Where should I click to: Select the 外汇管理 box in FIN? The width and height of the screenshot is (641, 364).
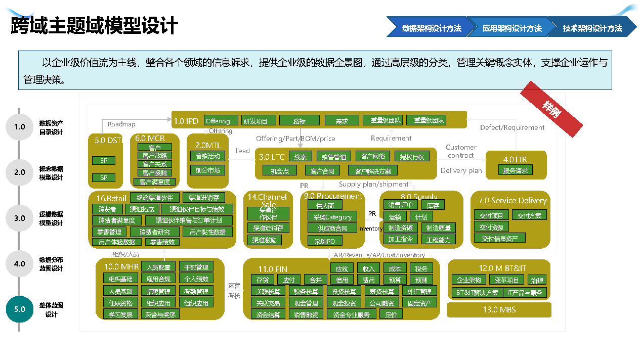pos(419,291)
